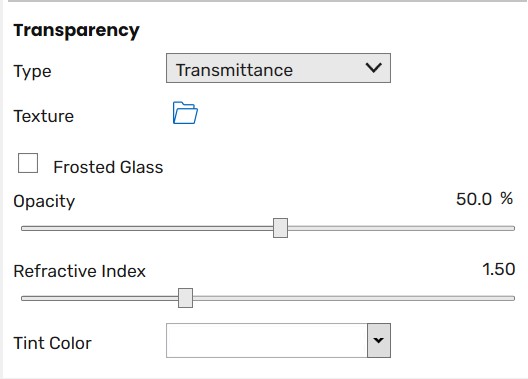Click the percent sign beside the Opacity value
The image size is (528, 379).
(x=507, y=199)
